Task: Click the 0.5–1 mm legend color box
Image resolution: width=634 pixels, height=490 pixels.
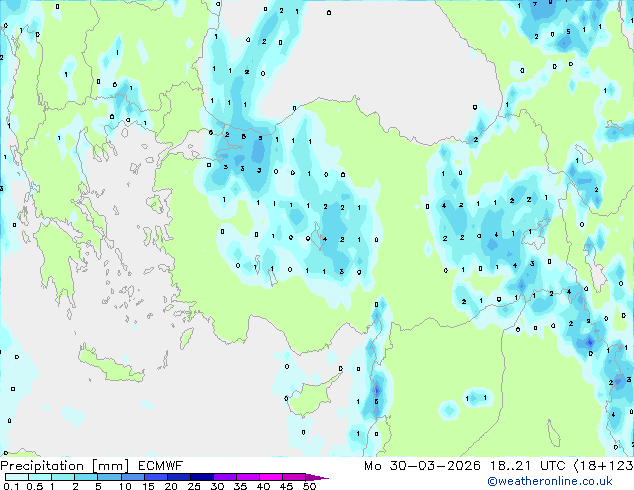Action: click(40, 477)
